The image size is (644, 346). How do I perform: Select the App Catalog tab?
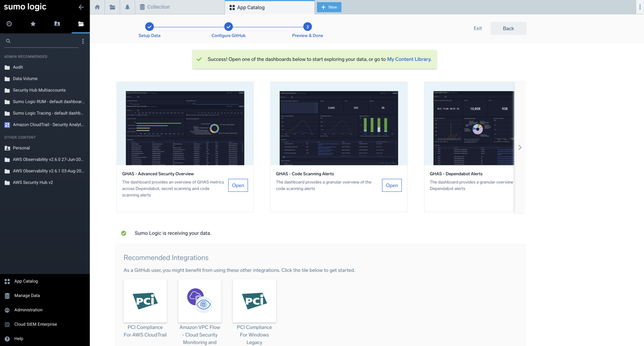pyautogui.click(x=251, y=7)
